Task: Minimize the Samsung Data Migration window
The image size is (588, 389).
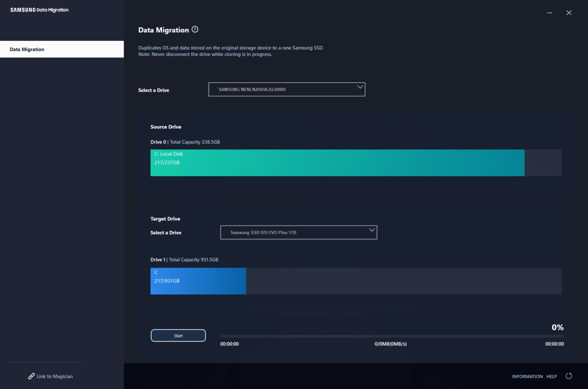Action: tap(550, 13)
